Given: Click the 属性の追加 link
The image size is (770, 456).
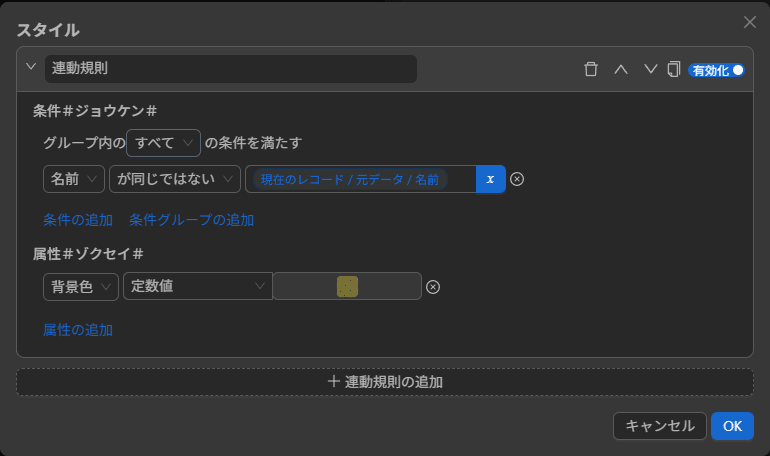Looking at the screenshot, I should (78, 330).
